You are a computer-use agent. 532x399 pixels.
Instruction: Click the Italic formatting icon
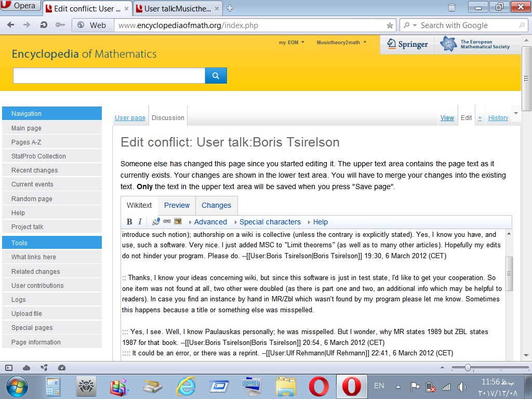coord(140,222)
